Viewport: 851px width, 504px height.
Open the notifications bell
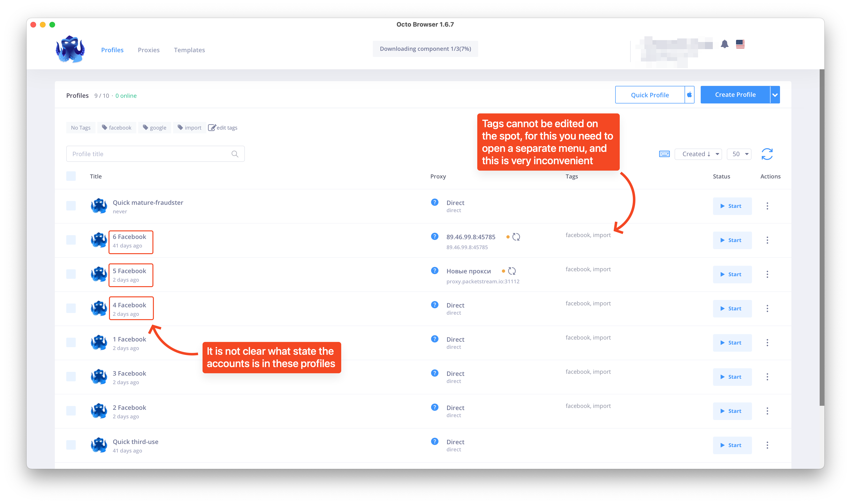click(725, 44)
